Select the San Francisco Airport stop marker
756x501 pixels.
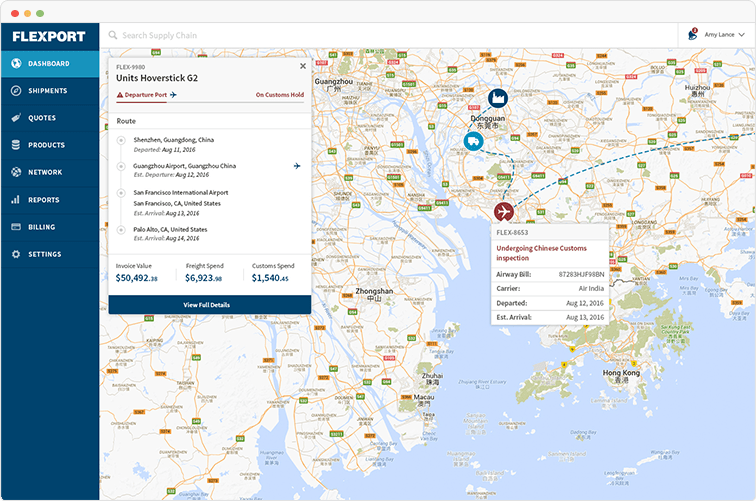tap(121, 193)
